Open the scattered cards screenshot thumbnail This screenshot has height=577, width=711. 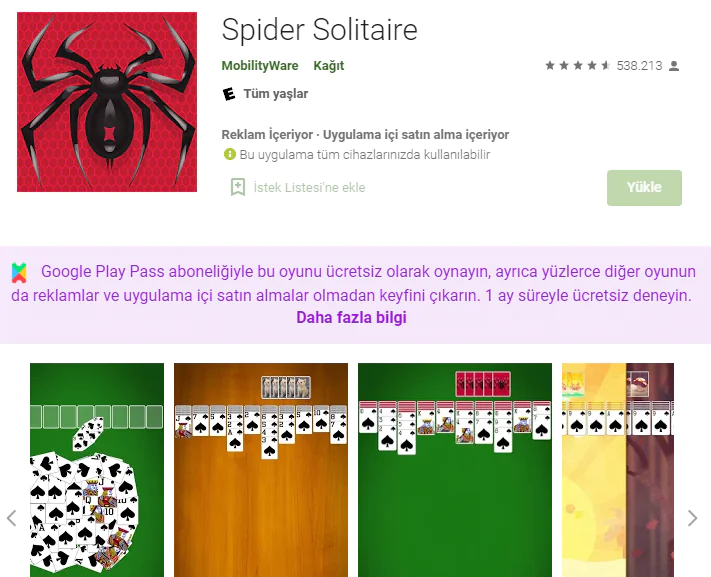pyautogui.click(x=97, y=470)
